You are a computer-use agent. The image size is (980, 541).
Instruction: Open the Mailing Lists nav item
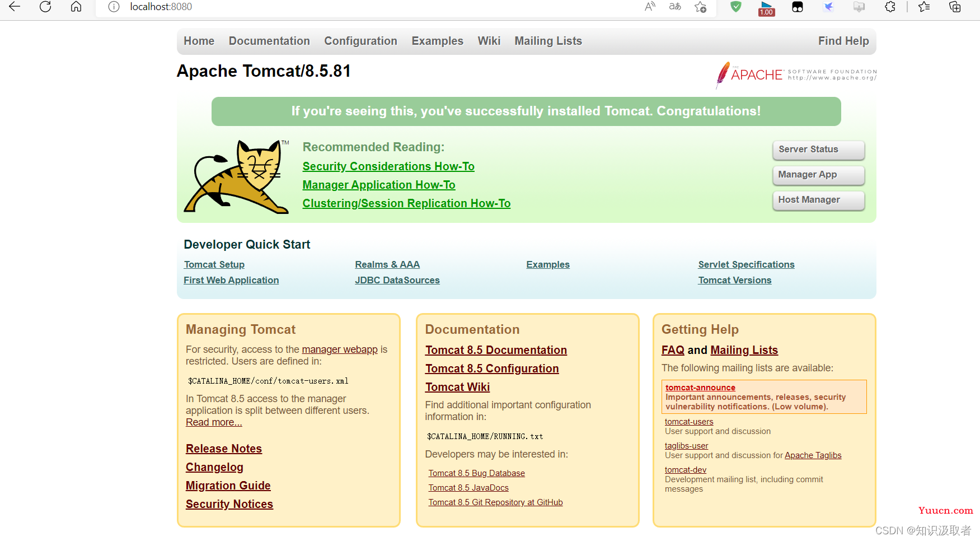(x=548, y=41)
